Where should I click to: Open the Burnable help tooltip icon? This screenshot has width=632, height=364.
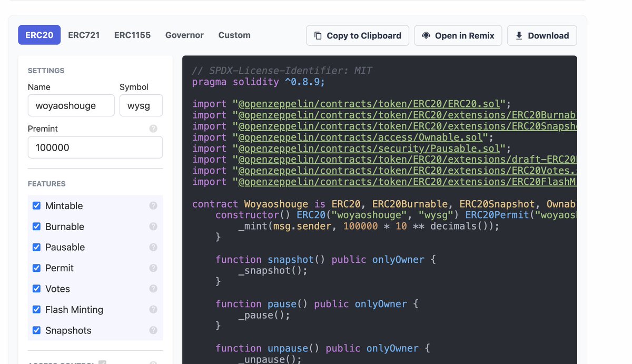point(153,226)
